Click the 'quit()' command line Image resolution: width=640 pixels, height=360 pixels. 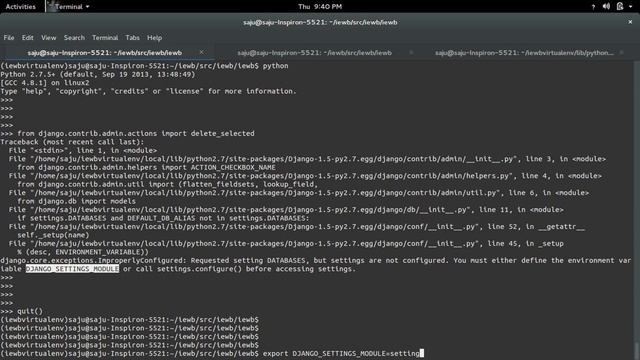21,311
